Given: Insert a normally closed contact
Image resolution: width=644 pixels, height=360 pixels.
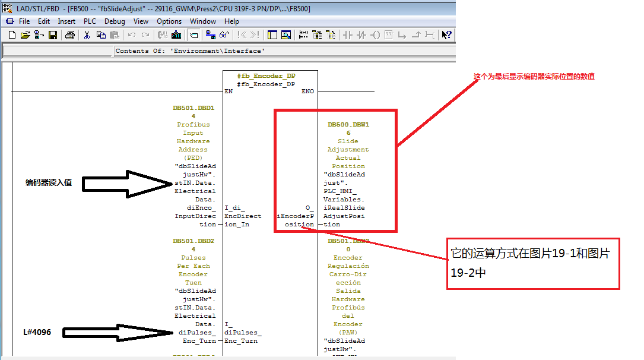Looking at the screenshot, I should (361, 35).
